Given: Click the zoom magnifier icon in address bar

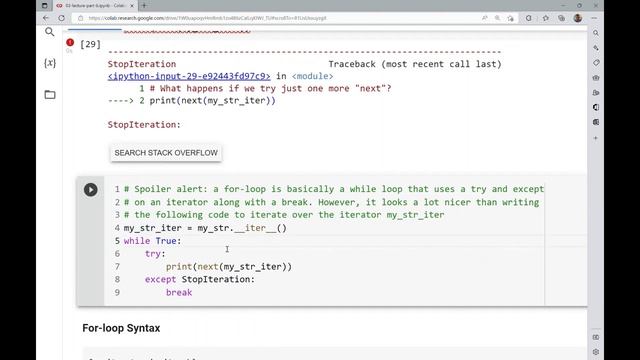Looking at the screenshot, I should pos(498,18).
